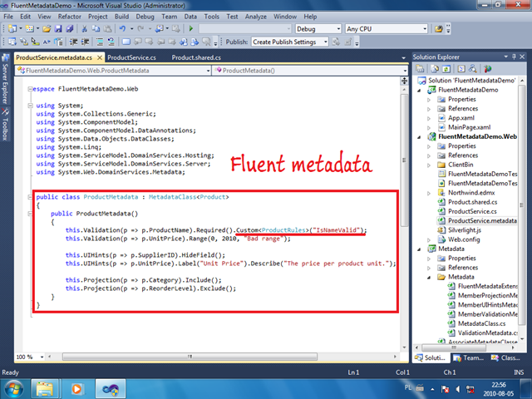Click the Cut scissors icon

[x=85, y=29]
